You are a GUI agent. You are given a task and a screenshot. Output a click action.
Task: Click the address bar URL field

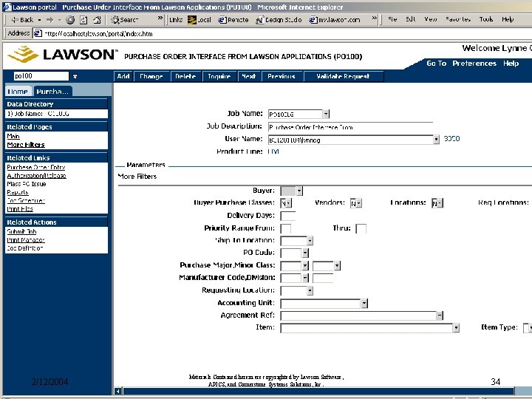coord(282,33)
